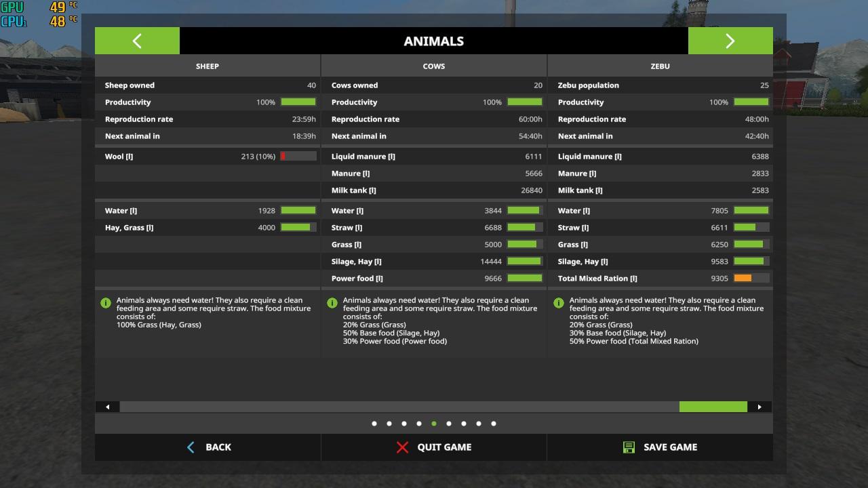This screenshot has width=868, height=488.
Task: Click the info icon in Cows column
Action: (332, 303)
